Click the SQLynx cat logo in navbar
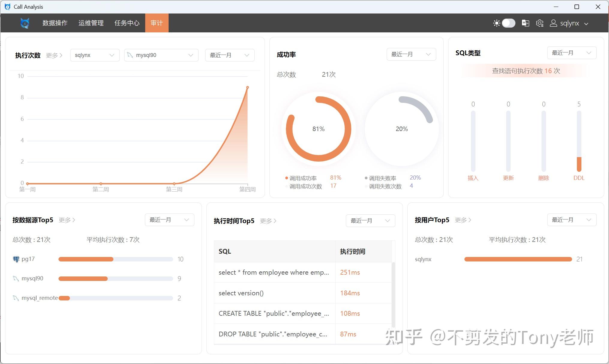The width and height of the screenshot is (609, 364). click(25, 23)
